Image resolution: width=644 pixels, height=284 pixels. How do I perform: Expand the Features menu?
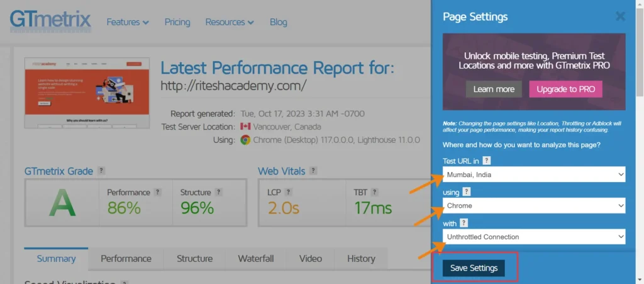pos(128,22)
